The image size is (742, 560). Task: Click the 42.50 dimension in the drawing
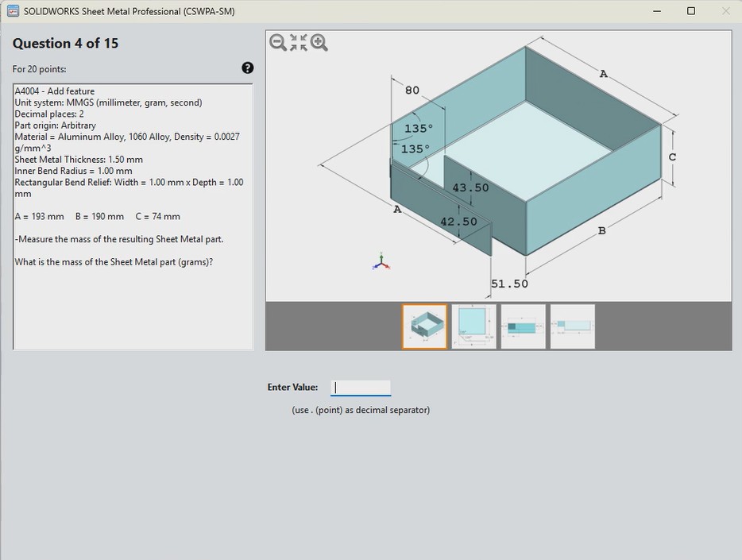click(x=458, y=222)
